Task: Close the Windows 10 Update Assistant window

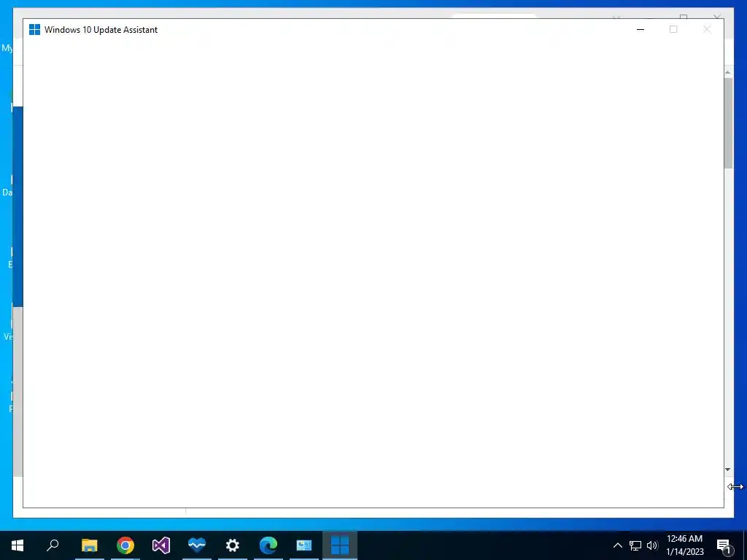Action: tap(707, 29)
